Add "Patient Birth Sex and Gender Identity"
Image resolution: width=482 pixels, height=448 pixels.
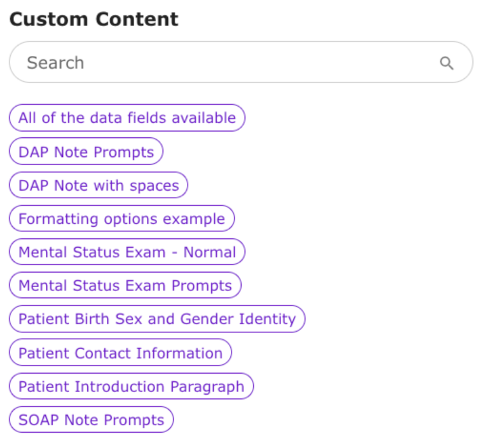coord(156,319)
